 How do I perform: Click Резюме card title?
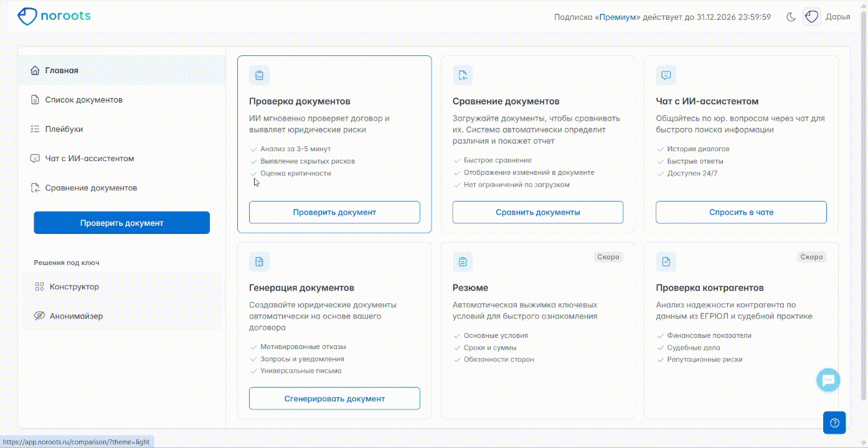[x=470, y=288]
